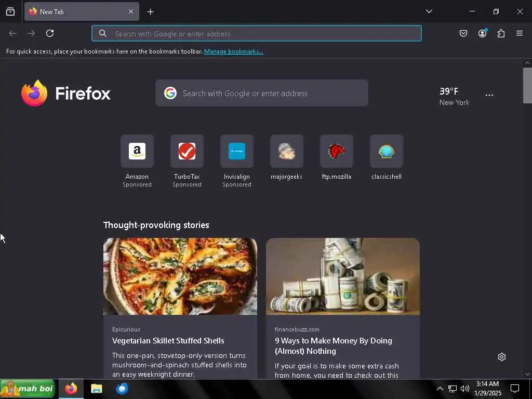Click the Google G icon in search box
This screenshot has height=399, width=532.
(x=170, y=93)
